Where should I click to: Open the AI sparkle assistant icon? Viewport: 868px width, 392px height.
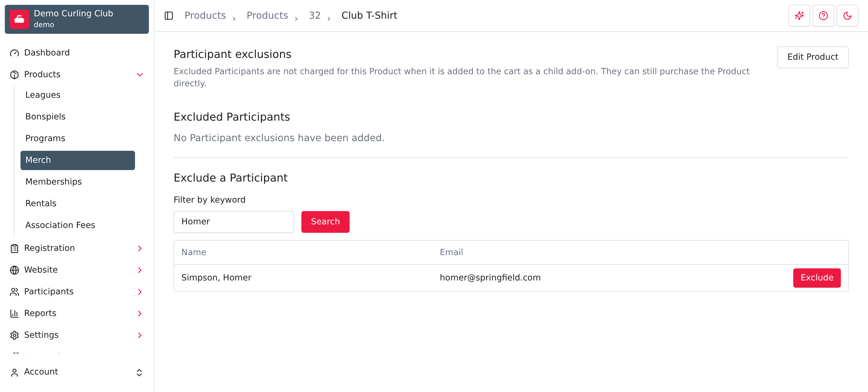pos(799,15)
